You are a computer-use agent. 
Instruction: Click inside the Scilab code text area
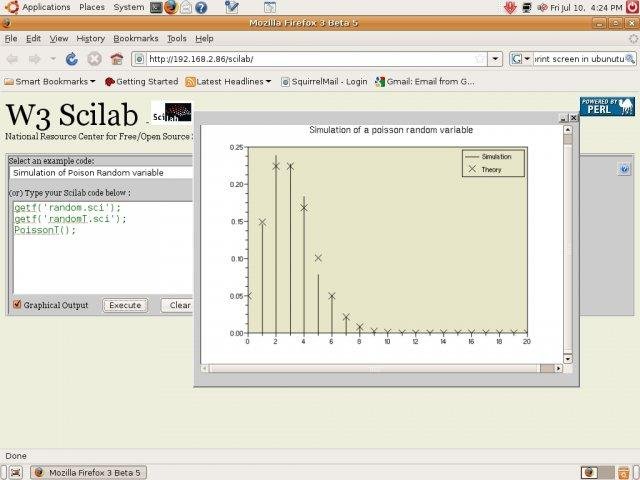[103, 248]
